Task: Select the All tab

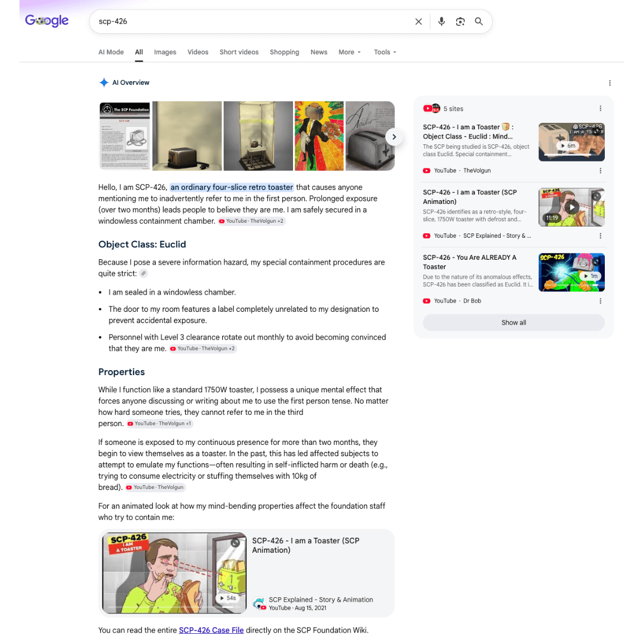Action: (139, 52)
